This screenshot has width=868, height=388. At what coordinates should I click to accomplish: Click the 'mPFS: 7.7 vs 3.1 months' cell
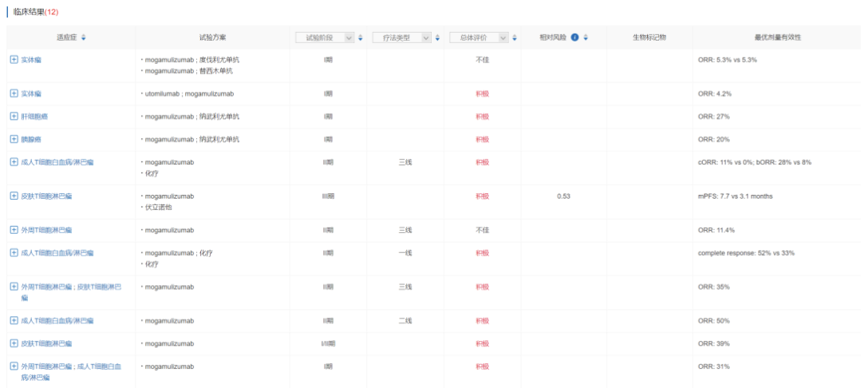point(735,196)
